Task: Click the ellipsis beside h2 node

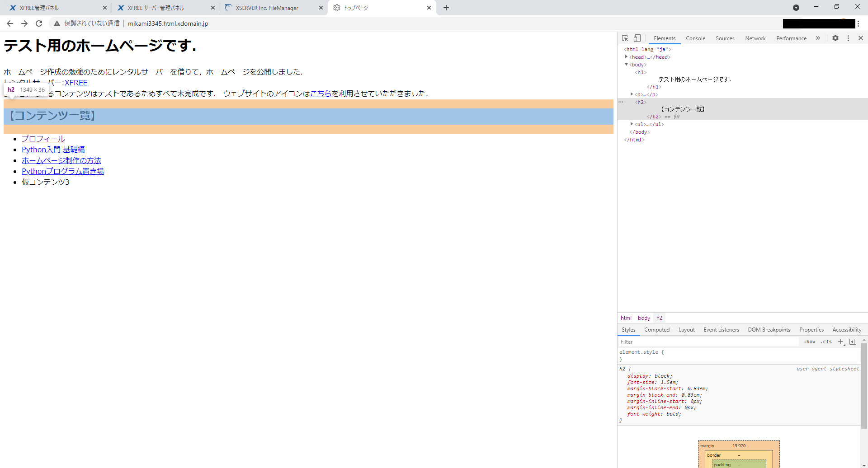Action: (x=621, y=102)
